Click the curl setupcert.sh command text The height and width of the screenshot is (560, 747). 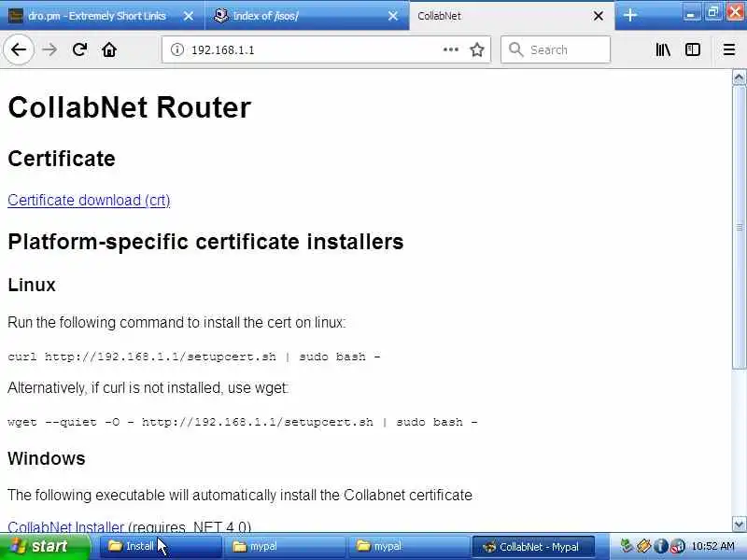coord(194,357)
